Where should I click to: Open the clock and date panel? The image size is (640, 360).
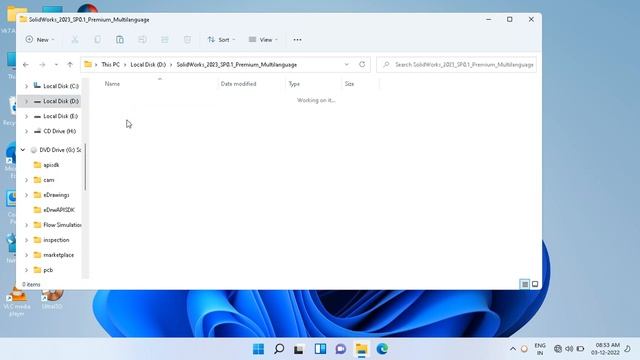click(606, 349)
